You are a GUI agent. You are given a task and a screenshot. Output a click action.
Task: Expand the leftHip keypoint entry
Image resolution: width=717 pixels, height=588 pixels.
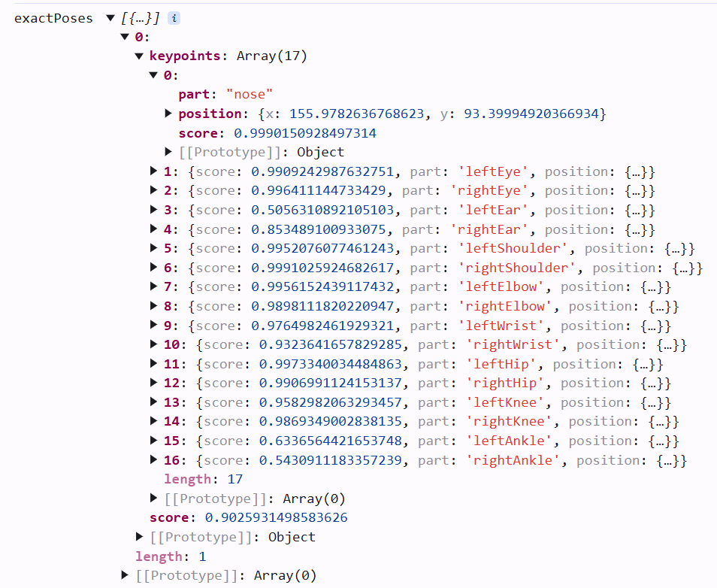(154, 364)
